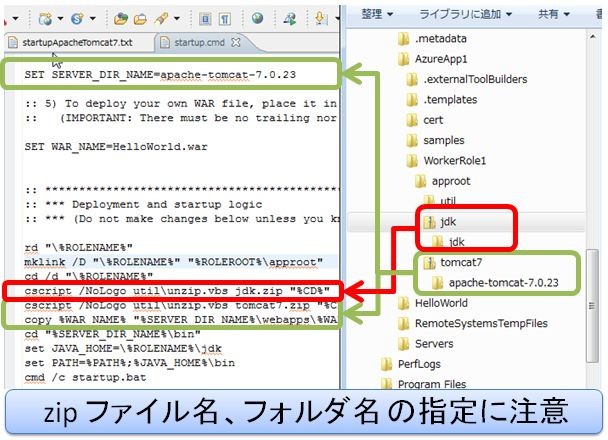
Task: Select the util folder under approot
Action: pyautogui.click(x=448, y=201)
